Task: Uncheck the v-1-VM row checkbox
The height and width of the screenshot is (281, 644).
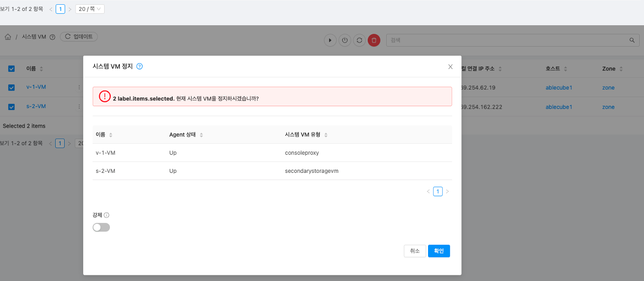Action: point(11,88)
